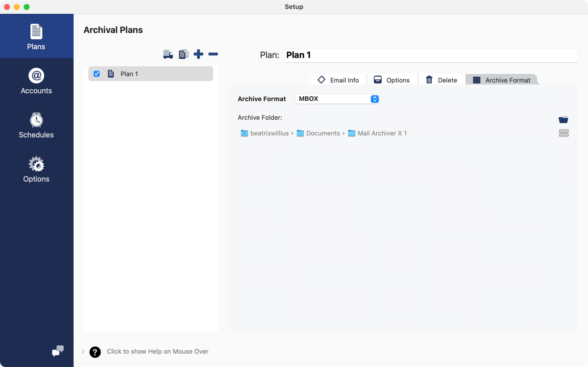Open the Delete tab
The height and width of the screenshot is (367, 588).
tap(441, 79)
